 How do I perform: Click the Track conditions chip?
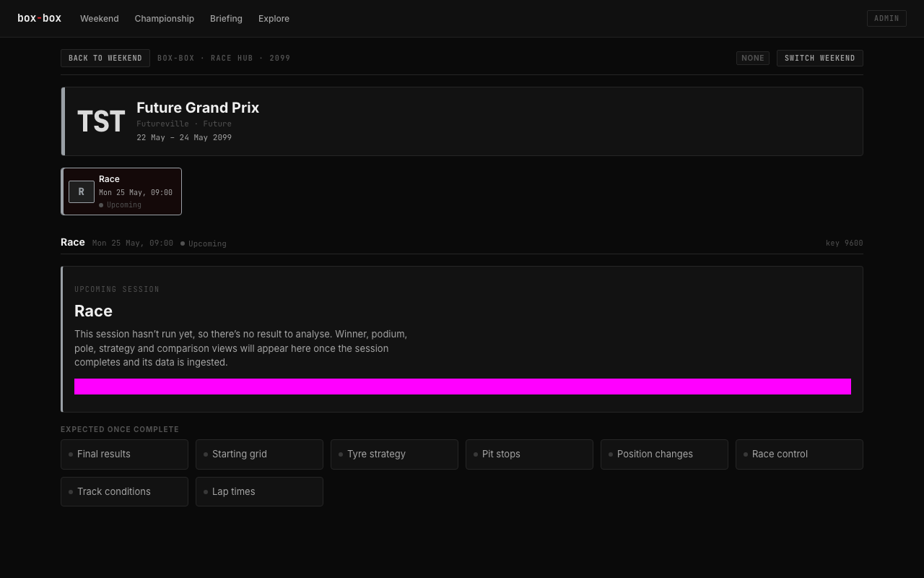(124, 492)
